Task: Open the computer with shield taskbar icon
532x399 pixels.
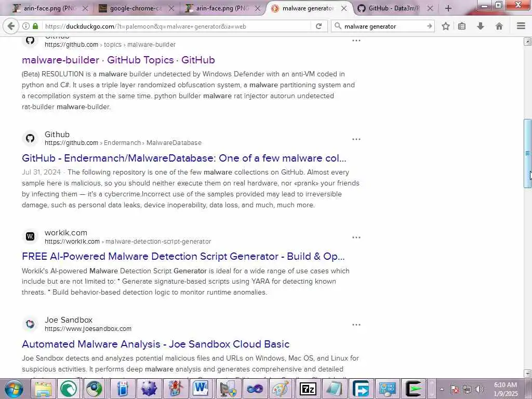Action: tap(229, 389)
